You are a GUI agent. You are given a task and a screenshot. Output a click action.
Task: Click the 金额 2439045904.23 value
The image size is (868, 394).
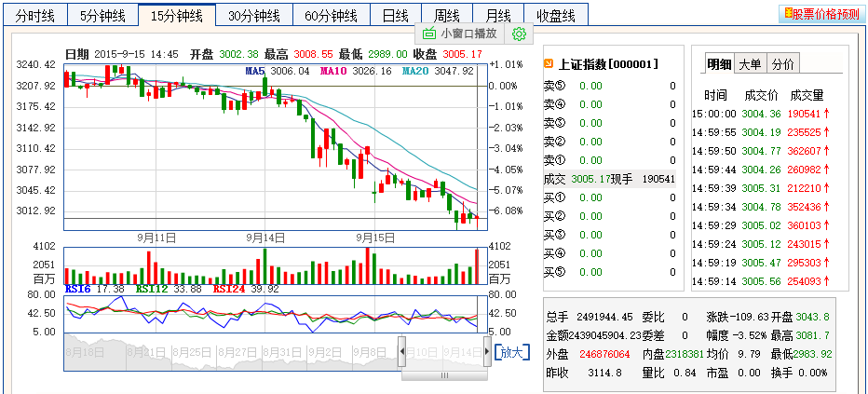point(605,336)
